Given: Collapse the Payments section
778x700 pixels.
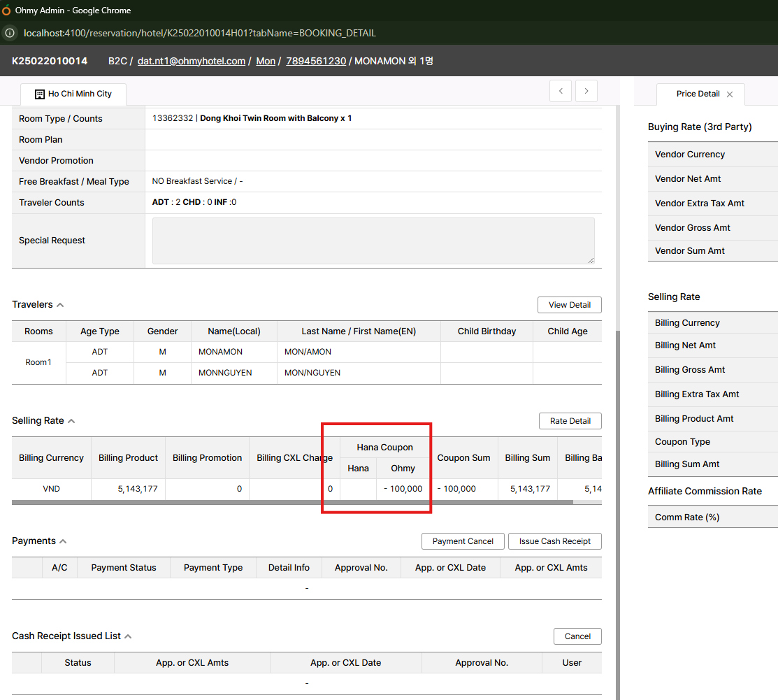Looking at the screenshot, I should click(63, 541).
